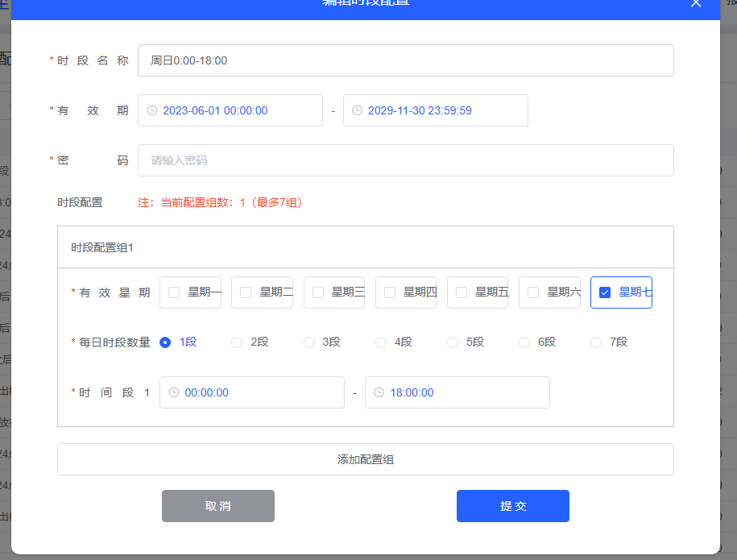Screen dimensions: 737x560
Task: Click the 请输入密码 password field
Action: pos(362,160)
